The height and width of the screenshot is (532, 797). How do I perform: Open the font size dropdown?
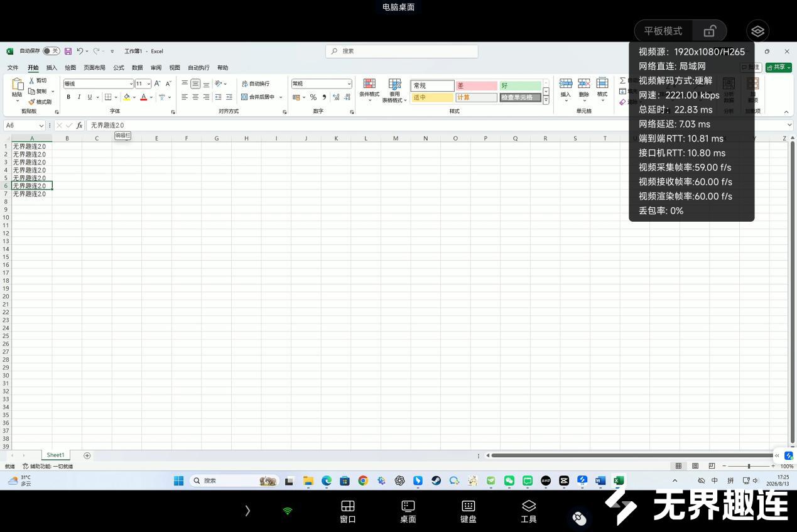[x=148, y=84]
